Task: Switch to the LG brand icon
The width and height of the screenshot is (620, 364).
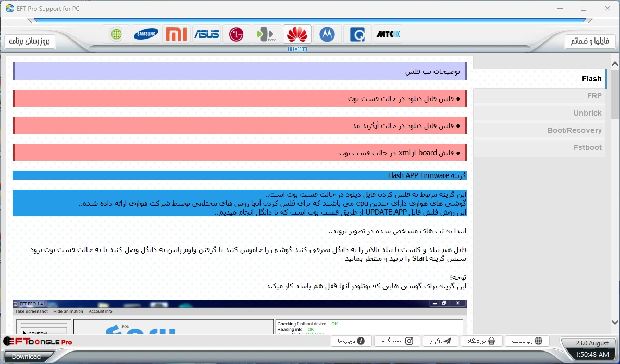Action: (237, 34)
